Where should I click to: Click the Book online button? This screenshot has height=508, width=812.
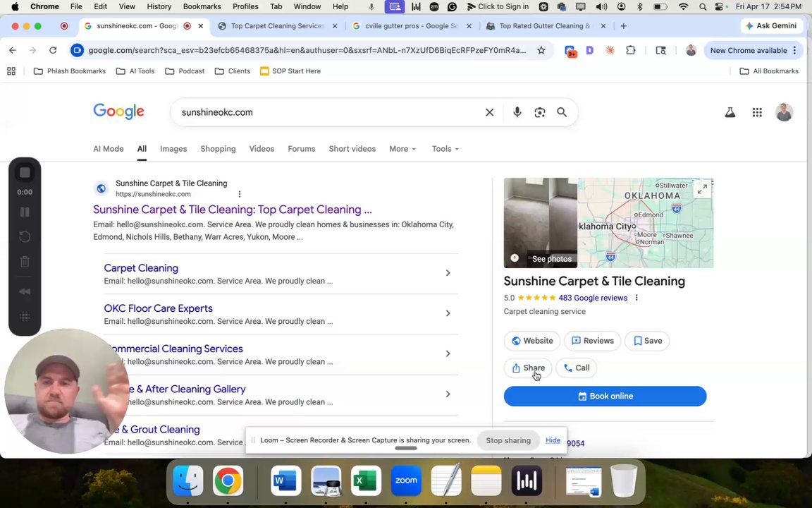[605, 396]
